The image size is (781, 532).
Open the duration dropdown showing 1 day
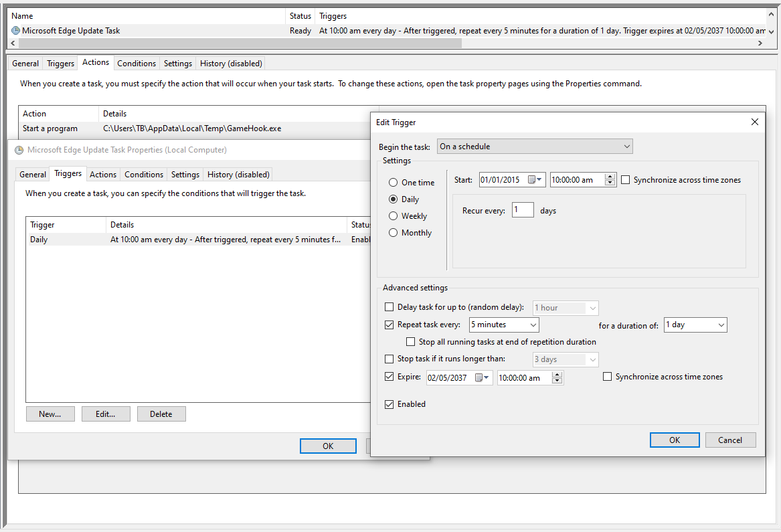721,325
